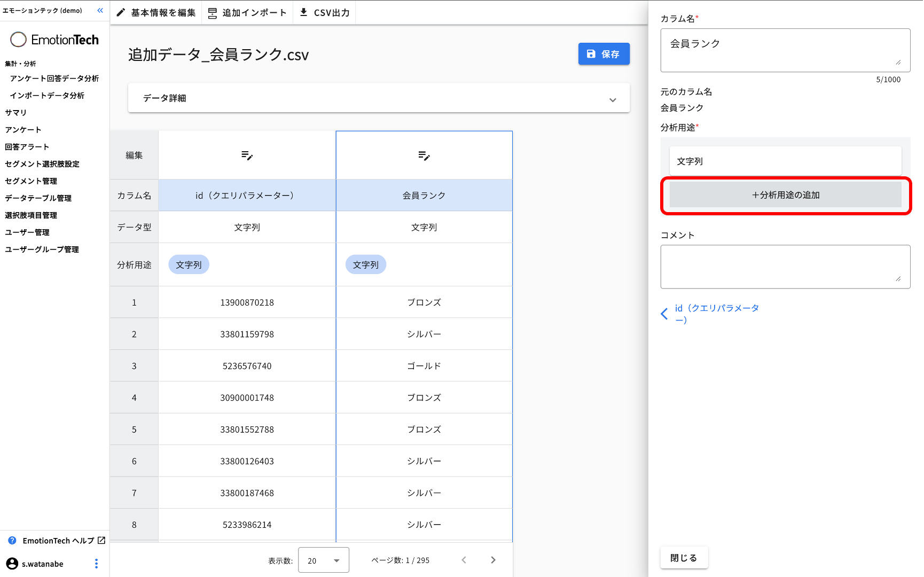Click edit icon for 会員ランク column
The image size is (924, 577).
(x=424, y=156)
